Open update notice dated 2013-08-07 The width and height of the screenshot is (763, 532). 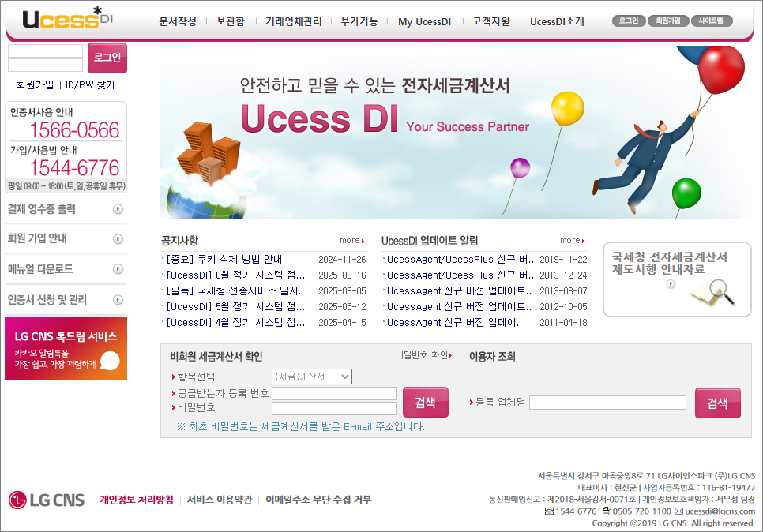click(x=460, y=290)
